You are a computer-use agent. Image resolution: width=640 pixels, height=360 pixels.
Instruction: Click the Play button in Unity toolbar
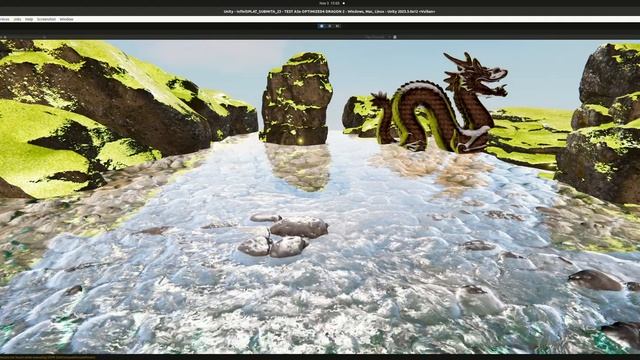click(322, 26)
